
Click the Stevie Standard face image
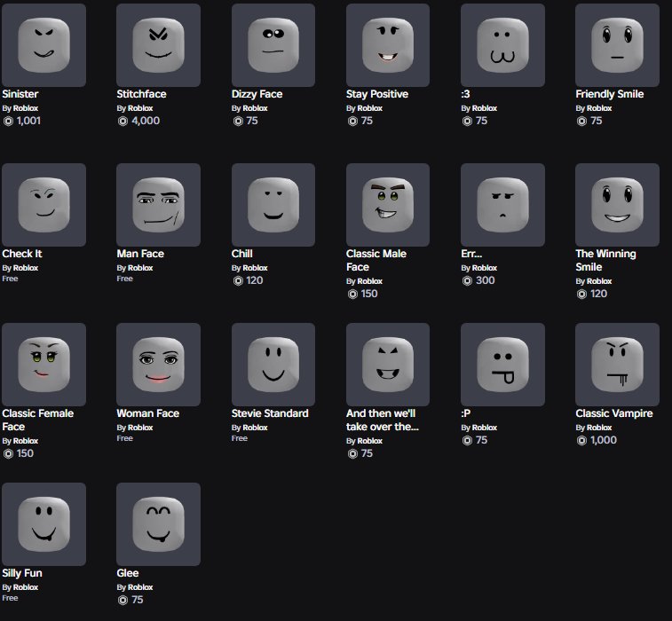[273, 365]
